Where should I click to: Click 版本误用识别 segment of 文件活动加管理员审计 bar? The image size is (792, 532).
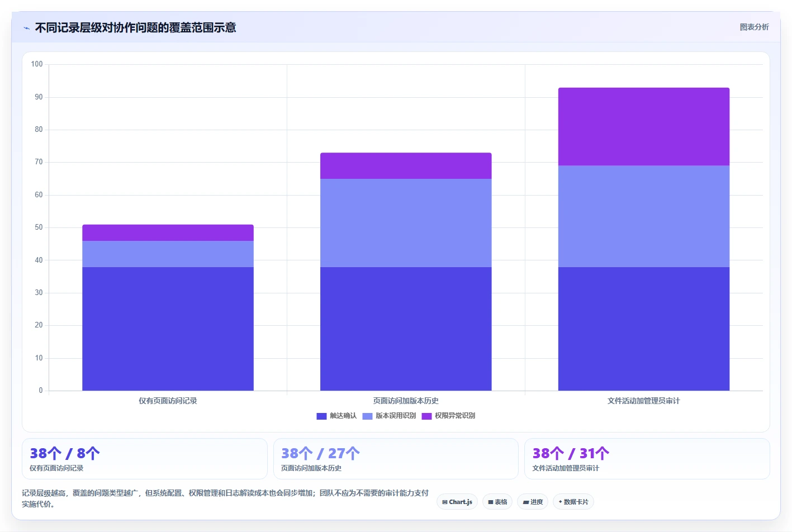[x=644, y=216]
